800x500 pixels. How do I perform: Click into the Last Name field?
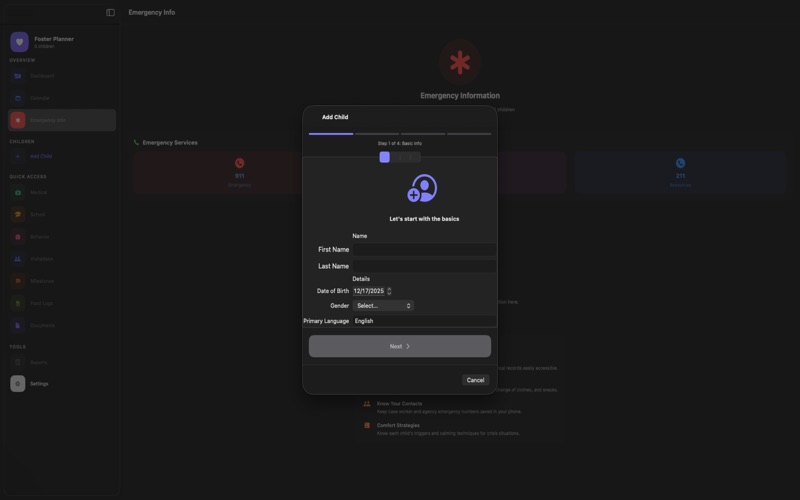(x=424, y=266)
